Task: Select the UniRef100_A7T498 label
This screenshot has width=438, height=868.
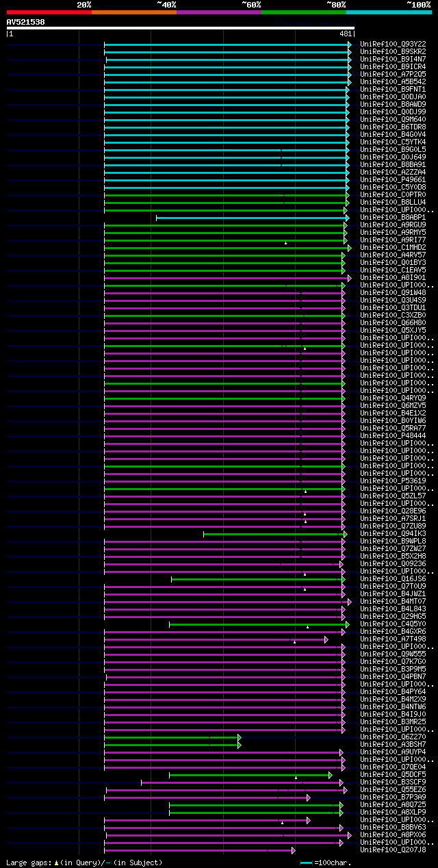Action: pyautogui.click(x=393, y=639)
